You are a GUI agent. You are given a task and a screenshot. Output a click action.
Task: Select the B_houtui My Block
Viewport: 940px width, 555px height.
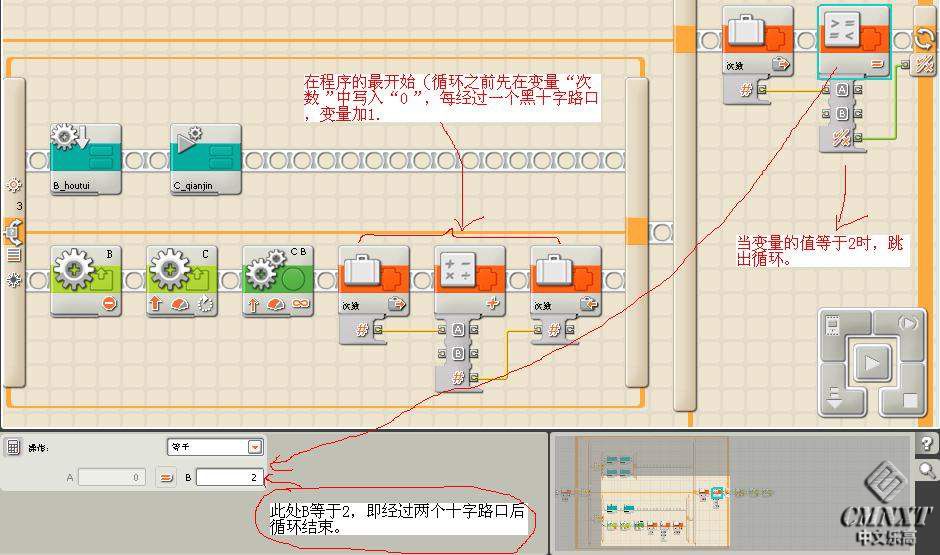tap(86, 159)
